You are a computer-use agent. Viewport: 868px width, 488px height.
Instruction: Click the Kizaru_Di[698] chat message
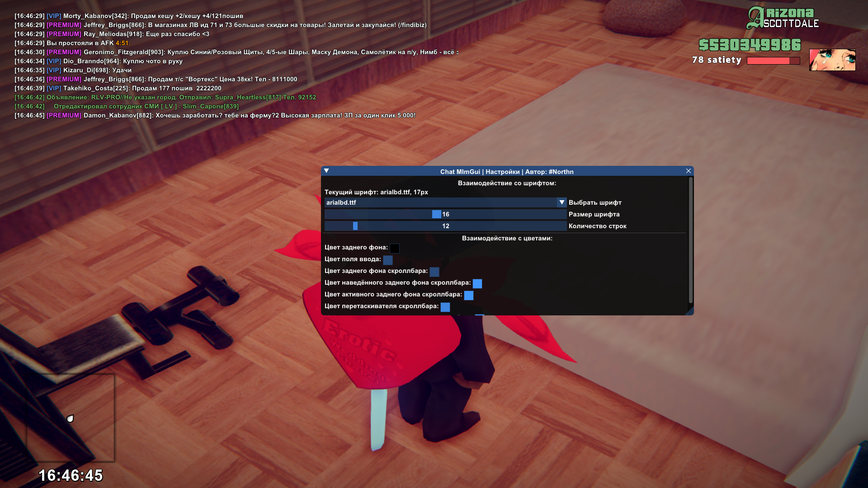click(73, 70)
